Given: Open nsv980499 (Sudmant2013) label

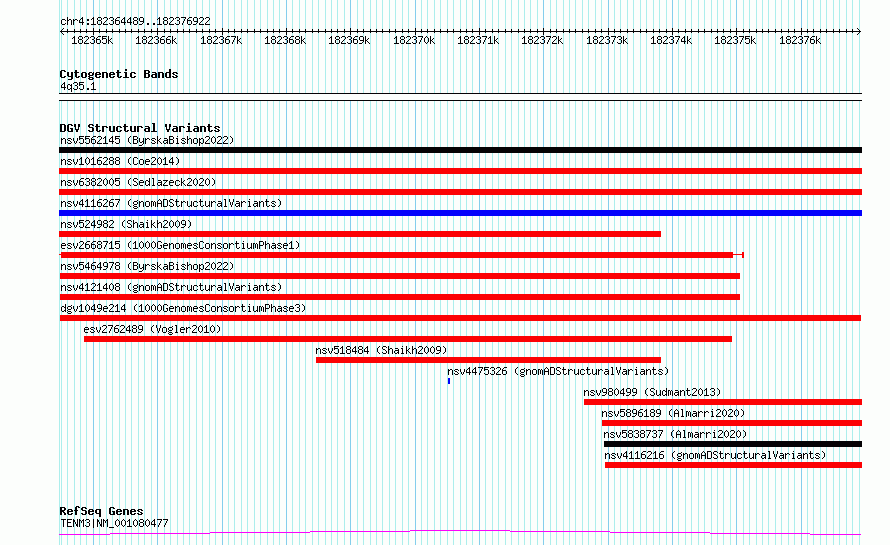Looking at the screenshot, I should 652,392.
